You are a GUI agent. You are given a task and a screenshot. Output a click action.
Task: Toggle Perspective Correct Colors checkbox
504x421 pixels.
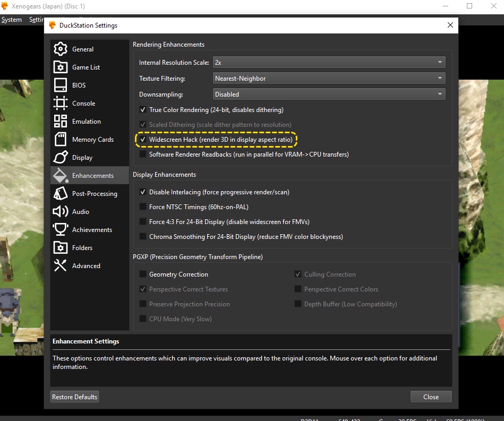pos(297,289)
